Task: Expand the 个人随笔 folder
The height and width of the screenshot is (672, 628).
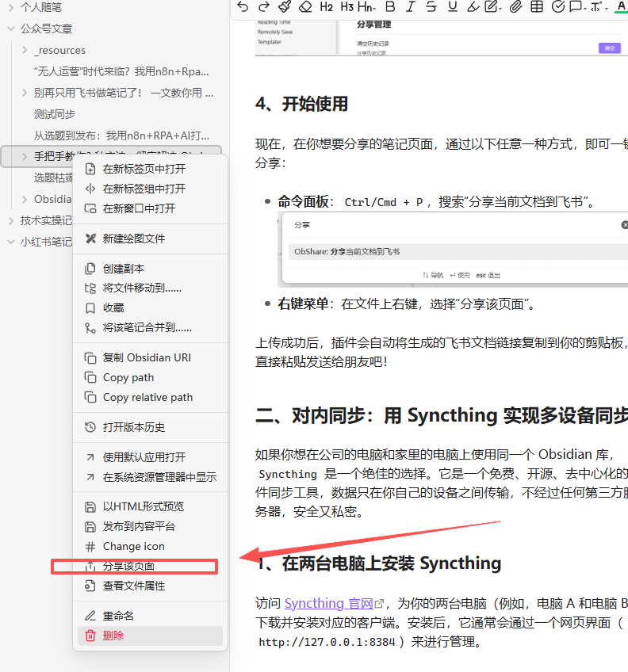Action: pos(11,7)
